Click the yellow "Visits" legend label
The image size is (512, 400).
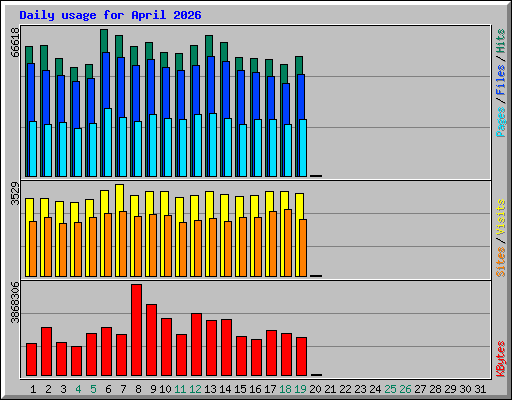tap(500, 217)
